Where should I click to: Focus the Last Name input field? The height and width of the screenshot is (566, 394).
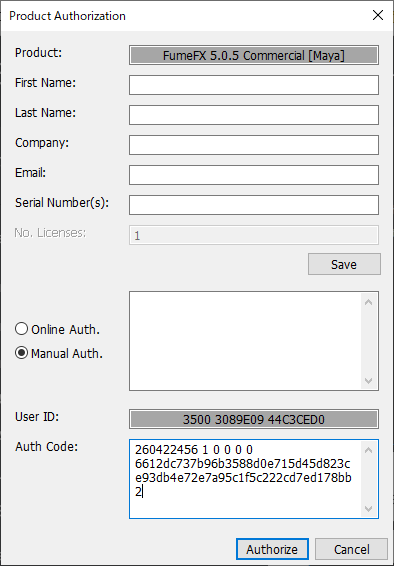(x=254, y=115)
